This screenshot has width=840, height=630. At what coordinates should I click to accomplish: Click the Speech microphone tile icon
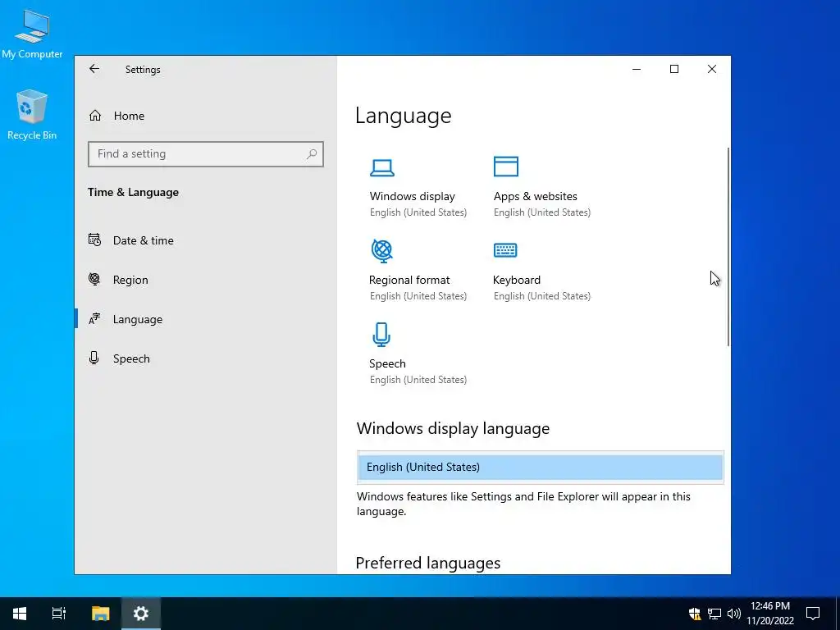coord(381,335)
